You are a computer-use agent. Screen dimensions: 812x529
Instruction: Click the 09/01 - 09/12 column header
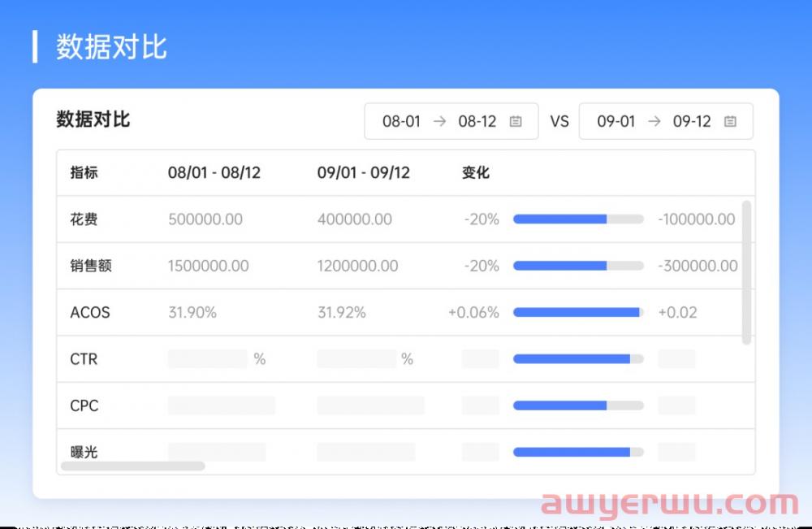coord(363,172)
